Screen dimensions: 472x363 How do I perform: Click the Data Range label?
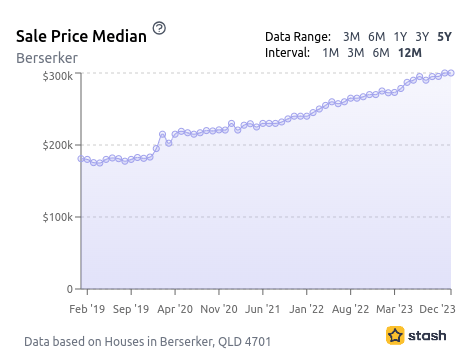click(x=298, y=37)
